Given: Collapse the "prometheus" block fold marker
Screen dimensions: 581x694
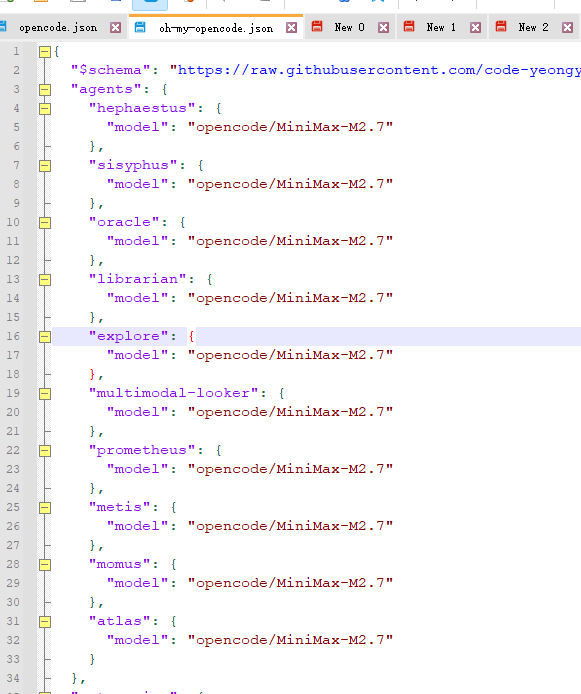Looking at the screenshot, I should click(45, 451).
